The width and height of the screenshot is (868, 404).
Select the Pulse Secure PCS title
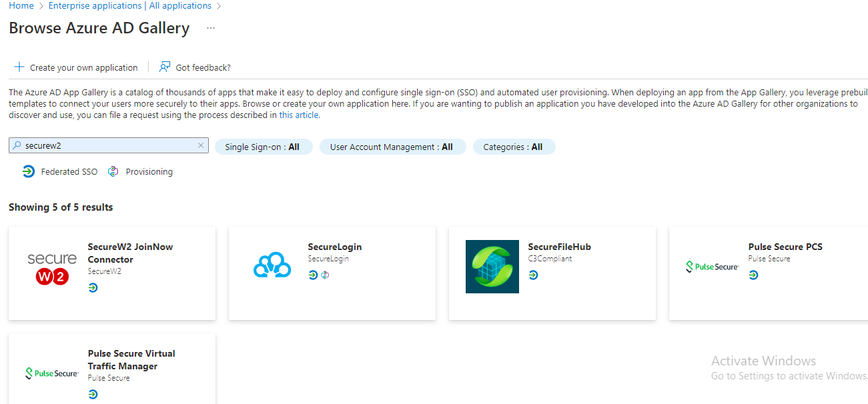click(x=785, y=247)
